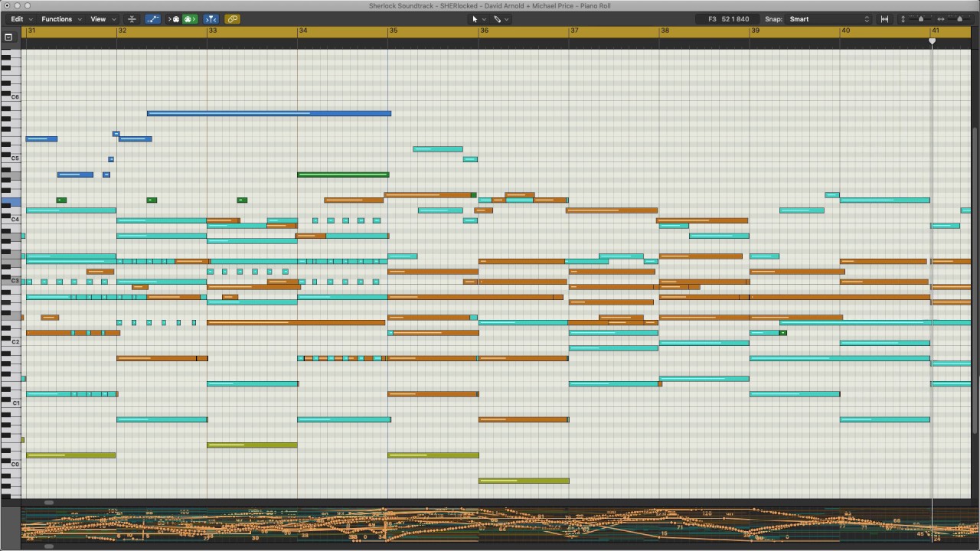The width and height of the screenshot is (980, 551).
Task: Click bar 36 in the ruler
Action: [484, 31]
